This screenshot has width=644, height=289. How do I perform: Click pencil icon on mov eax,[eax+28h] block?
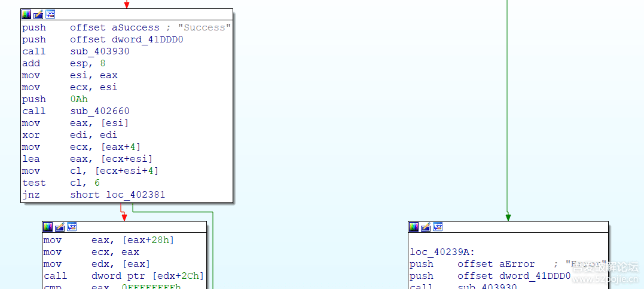(60, 227)
